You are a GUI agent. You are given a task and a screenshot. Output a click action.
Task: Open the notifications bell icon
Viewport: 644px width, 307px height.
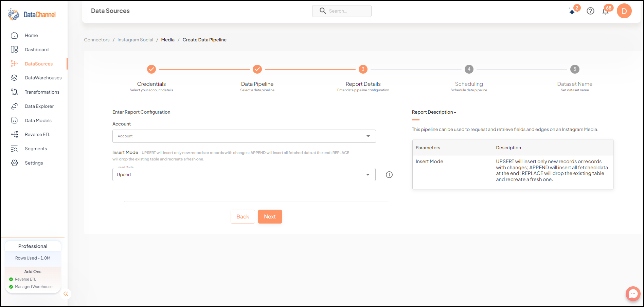coord(606,11)
